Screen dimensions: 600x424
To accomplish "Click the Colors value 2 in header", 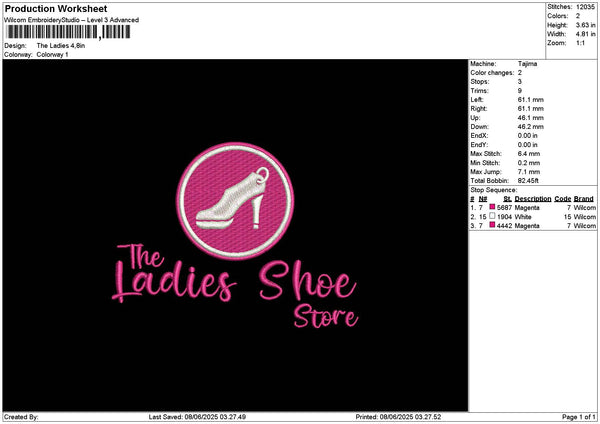I will pyautogui.click(x=578, y=16).
